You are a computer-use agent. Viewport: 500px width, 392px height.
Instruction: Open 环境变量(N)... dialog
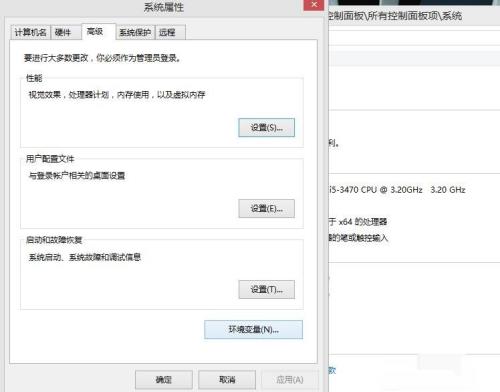[x=253, y=329]
